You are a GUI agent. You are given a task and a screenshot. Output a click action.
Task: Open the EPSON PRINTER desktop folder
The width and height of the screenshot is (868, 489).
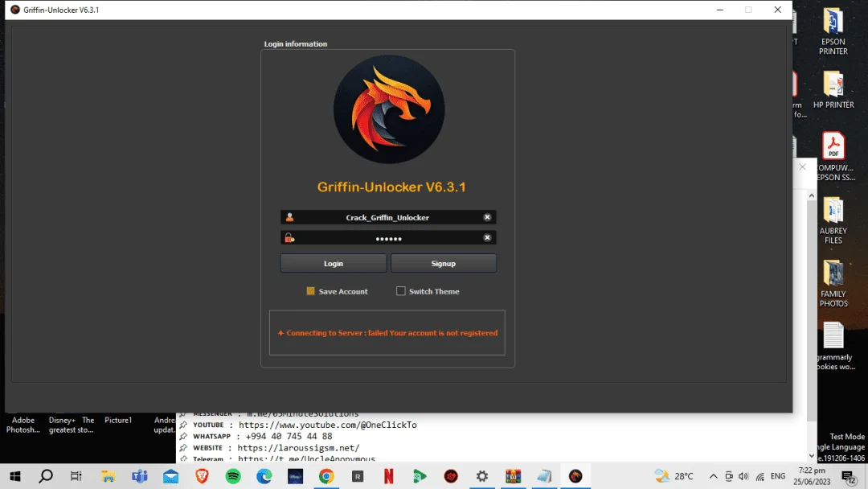point(833,31)
